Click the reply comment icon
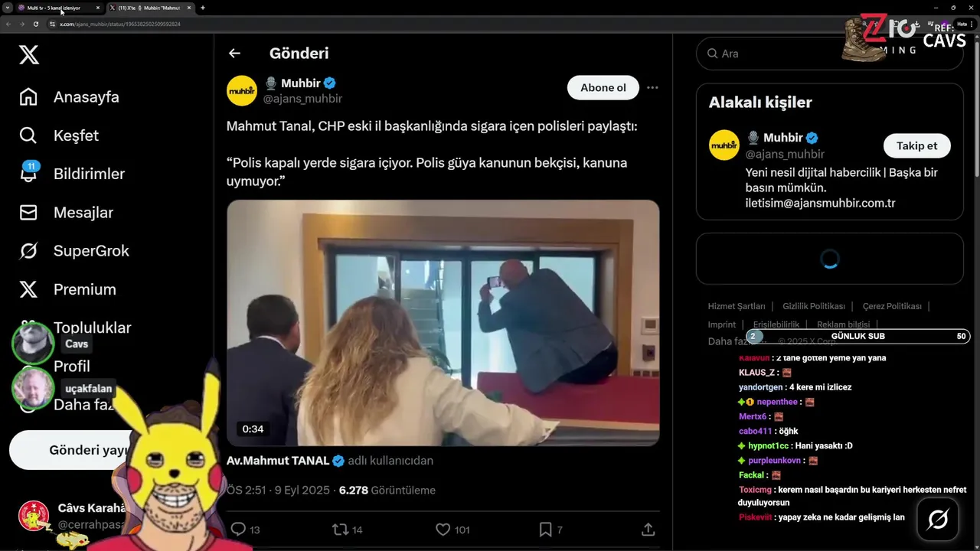Image resolution: width=980 pixels, height=551 pixels. coord(238,529)
